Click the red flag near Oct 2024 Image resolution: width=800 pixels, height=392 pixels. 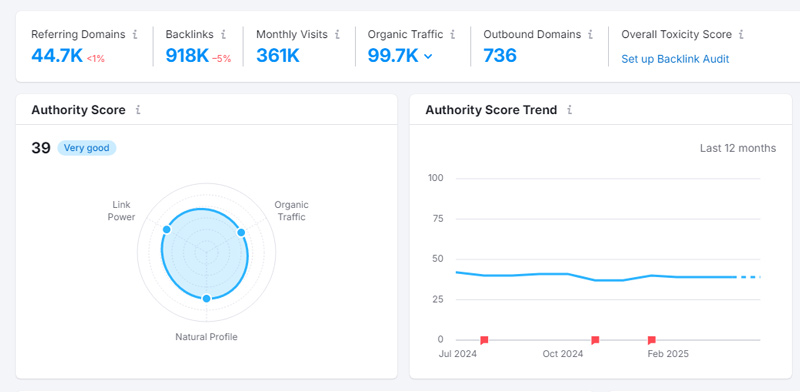[594, 340]
